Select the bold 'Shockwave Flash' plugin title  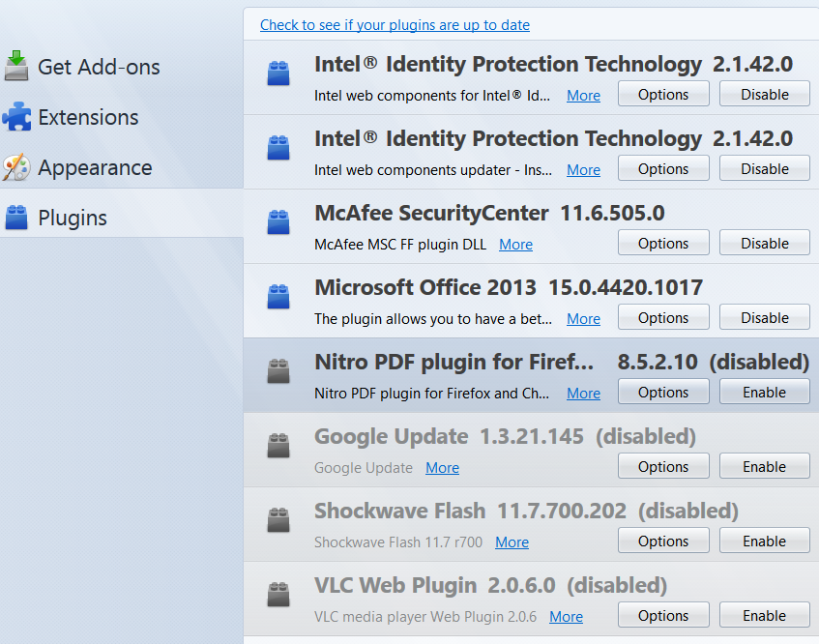400,511
